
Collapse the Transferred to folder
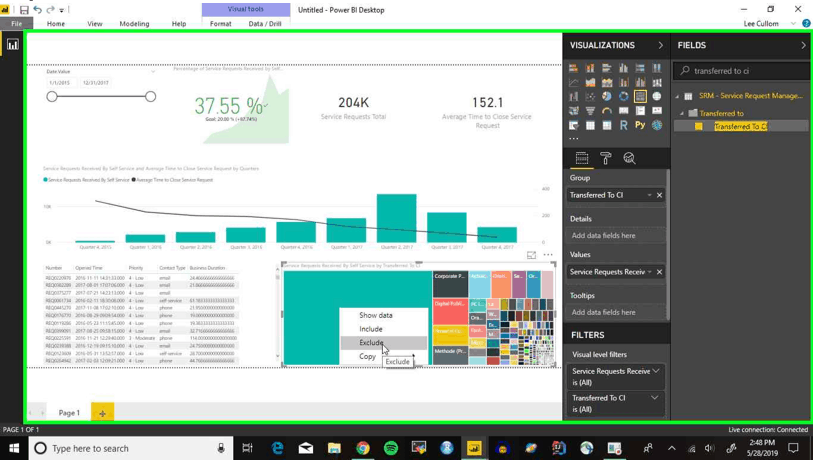pos(682,113)
